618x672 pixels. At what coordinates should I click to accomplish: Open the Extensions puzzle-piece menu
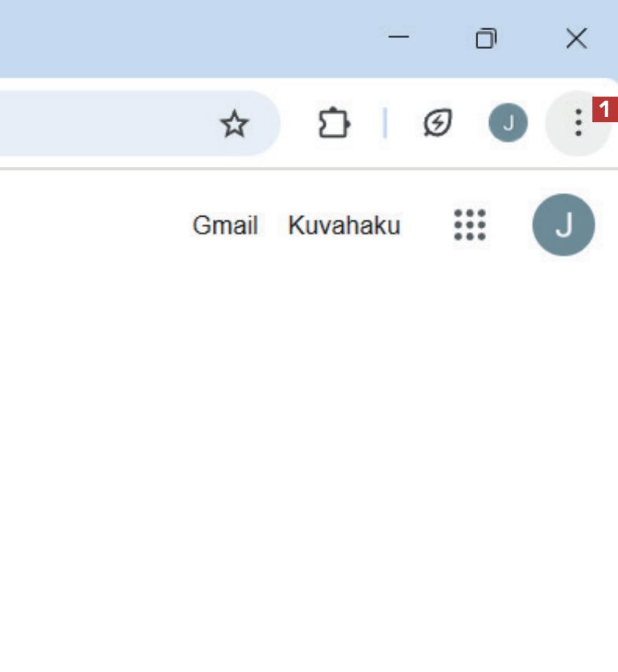point(334,123)
